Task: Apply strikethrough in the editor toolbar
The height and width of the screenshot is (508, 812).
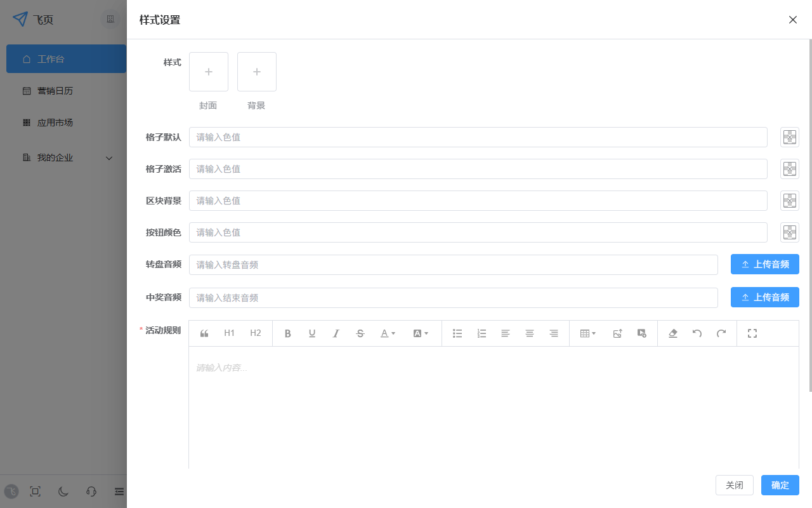Action: point(360,333)
